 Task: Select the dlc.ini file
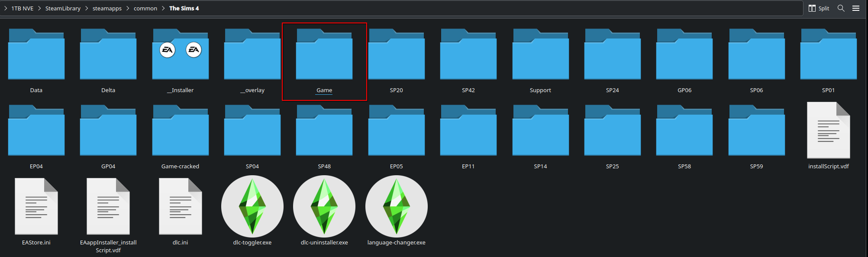(180, 206)
